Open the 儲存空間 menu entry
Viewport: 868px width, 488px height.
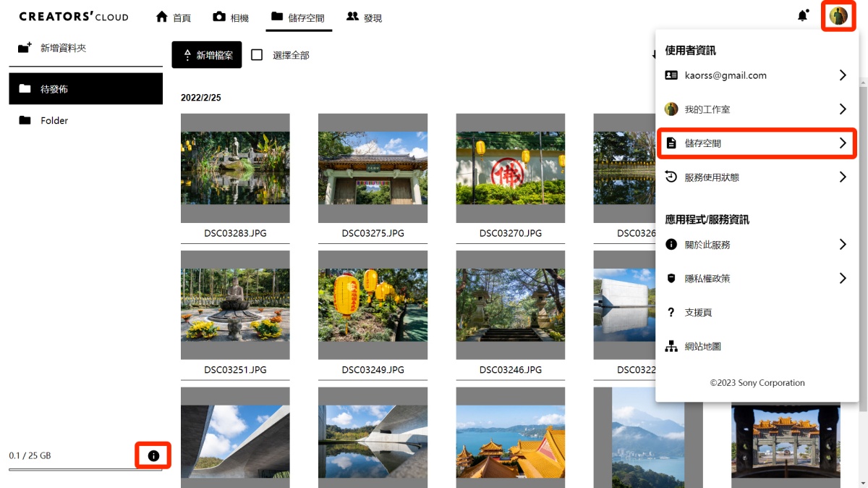click(x=756, y=143)
